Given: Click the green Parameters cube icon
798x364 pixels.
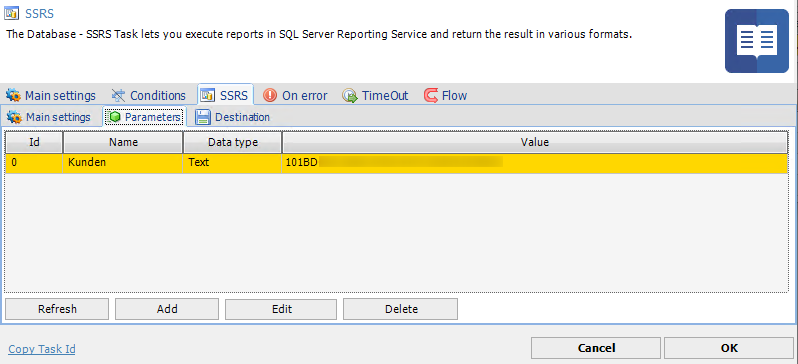Looking at the screenshot, I should pyautogui.click(x=116, y=117).
